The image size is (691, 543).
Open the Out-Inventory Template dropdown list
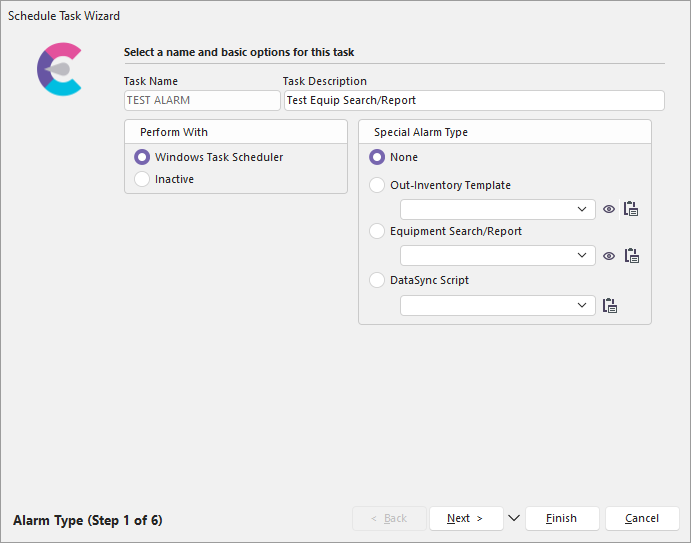[583, 209]
